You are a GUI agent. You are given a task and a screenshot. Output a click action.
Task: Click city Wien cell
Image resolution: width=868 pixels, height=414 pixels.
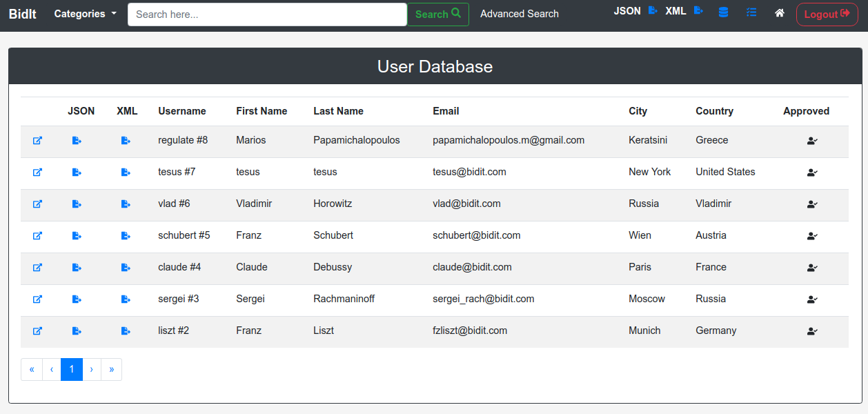640,235
